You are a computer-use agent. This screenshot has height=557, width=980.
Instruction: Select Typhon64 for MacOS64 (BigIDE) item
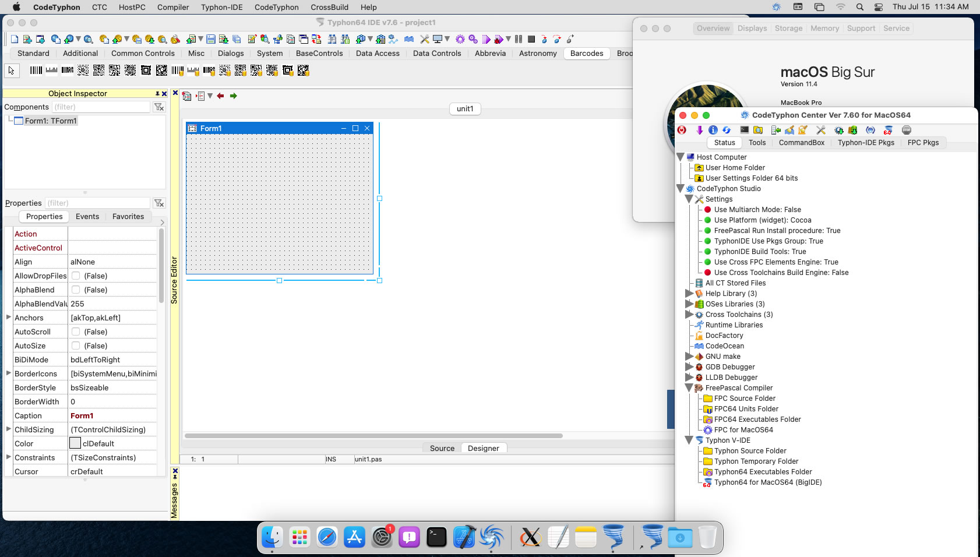(768, 482)
